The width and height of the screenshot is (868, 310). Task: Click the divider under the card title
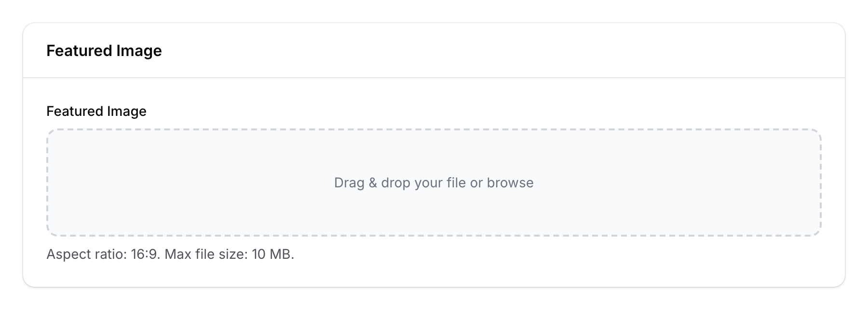coord(434,76)
